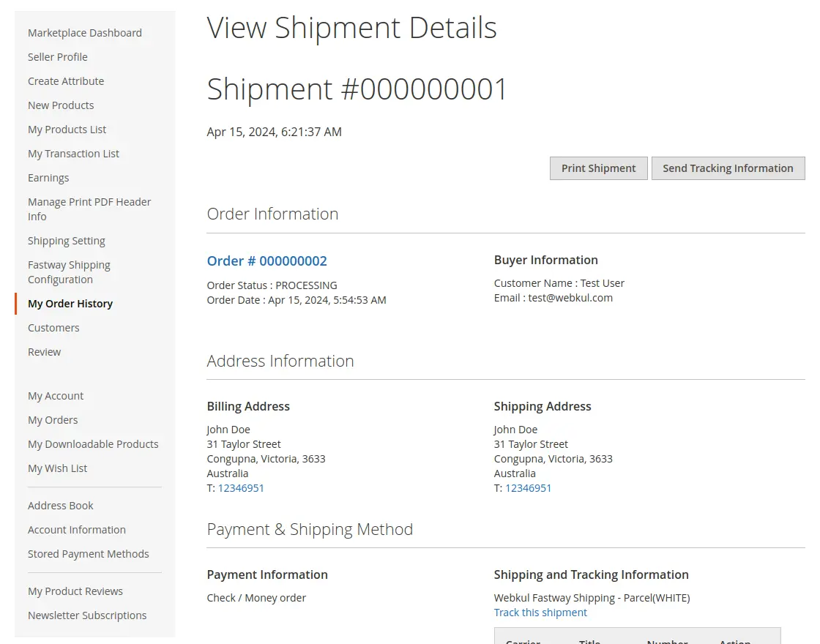Open My Wish List
The width and height of the screenshot is (820, 644).
click(57, 468)
